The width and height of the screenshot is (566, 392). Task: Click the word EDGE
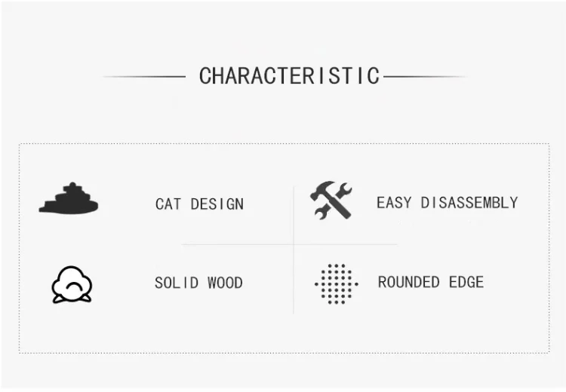(x=466, y=282)
